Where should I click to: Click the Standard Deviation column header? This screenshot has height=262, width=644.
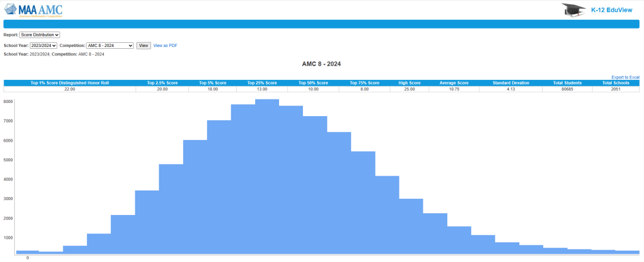pos(510,83)
